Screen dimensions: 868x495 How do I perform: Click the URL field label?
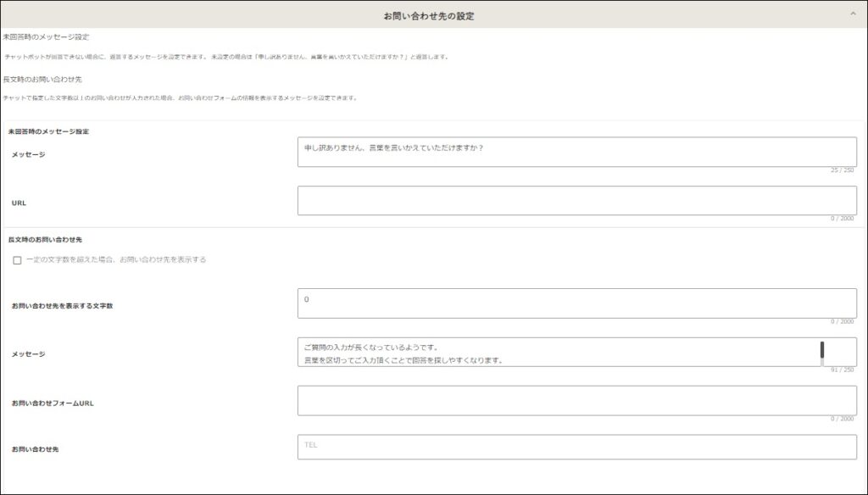[x=19, y=203]
